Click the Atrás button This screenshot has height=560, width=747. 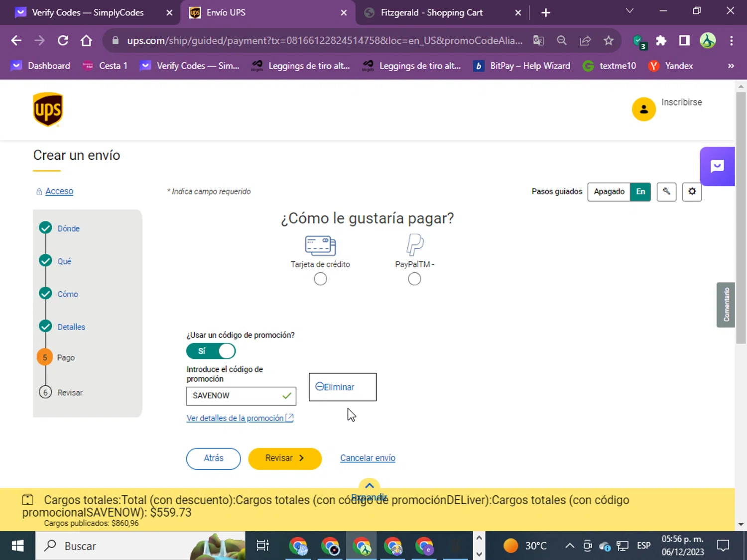pos(214,458)
